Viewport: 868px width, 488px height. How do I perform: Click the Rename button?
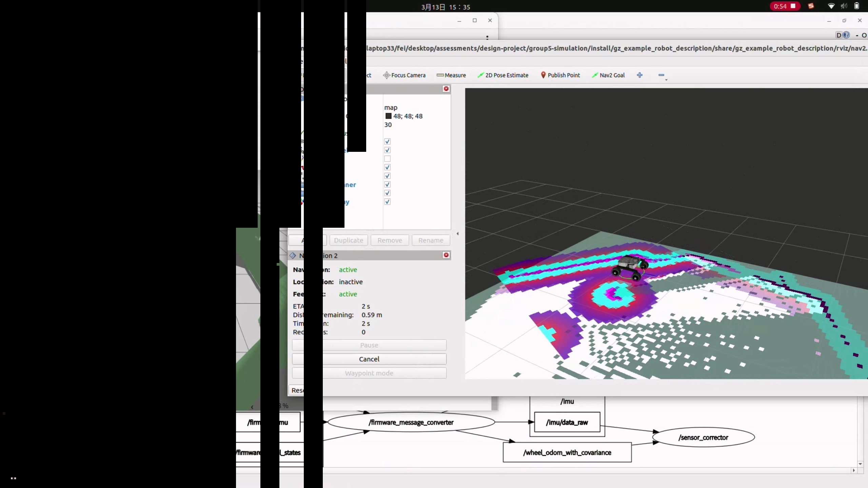click(x=431, y=240)
